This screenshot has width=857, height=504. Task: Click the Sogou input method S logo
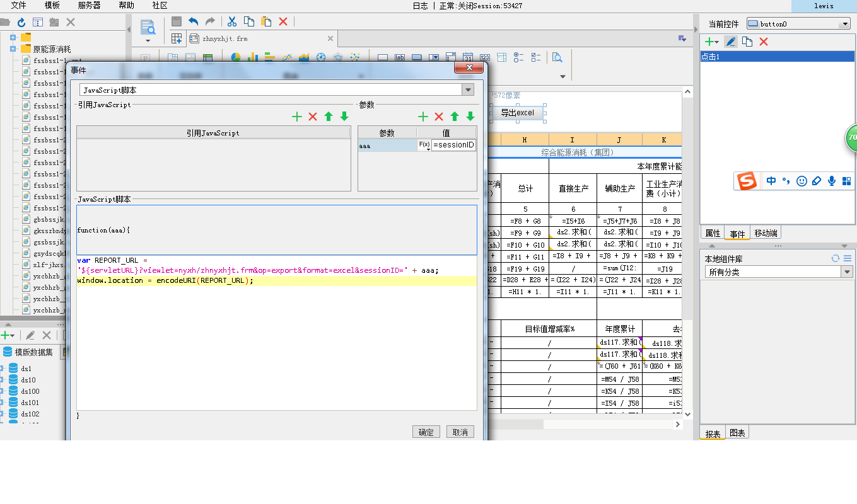747,181
